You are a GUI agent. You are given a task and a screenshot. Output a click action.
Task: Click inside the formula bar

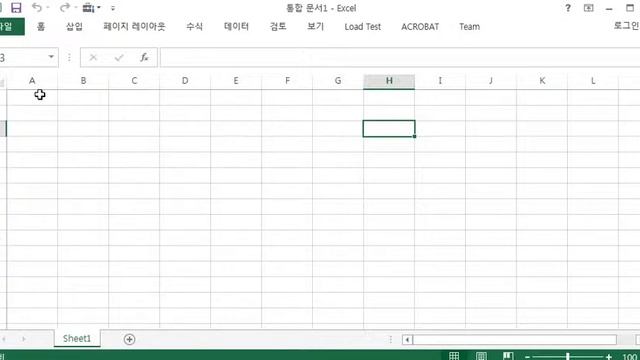[400, 58]
